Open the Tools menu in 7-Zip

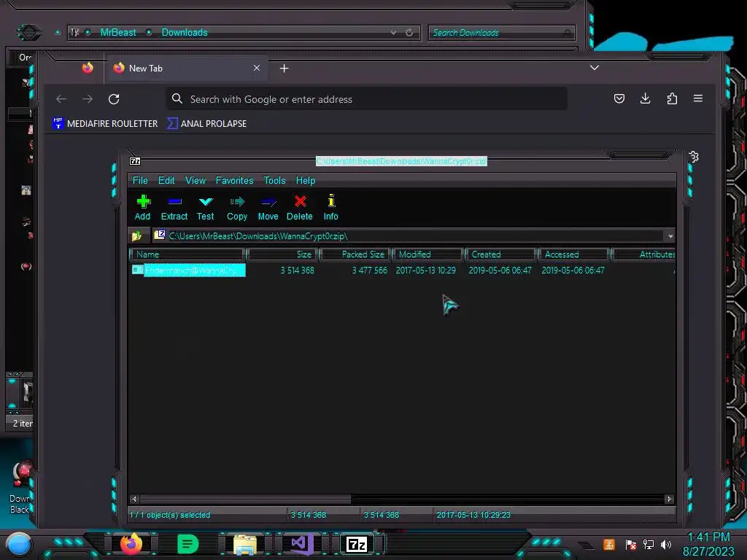click(274, 181)
